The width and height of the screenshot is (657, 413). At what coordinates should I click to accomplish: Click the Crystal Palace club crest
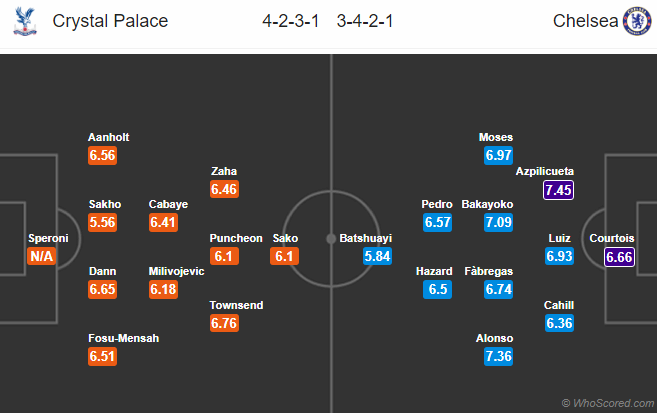tap(22, 21)
